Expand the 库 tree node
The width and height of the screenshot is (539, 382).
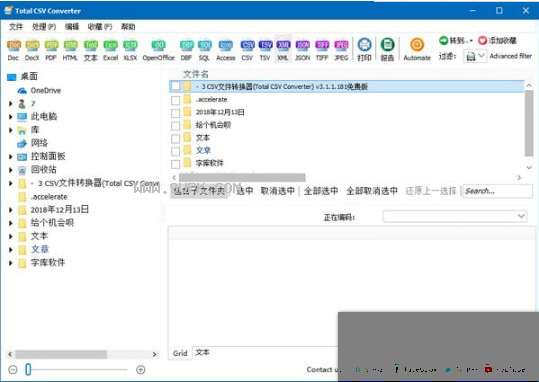pyautogui.click(x=11, y=130)
